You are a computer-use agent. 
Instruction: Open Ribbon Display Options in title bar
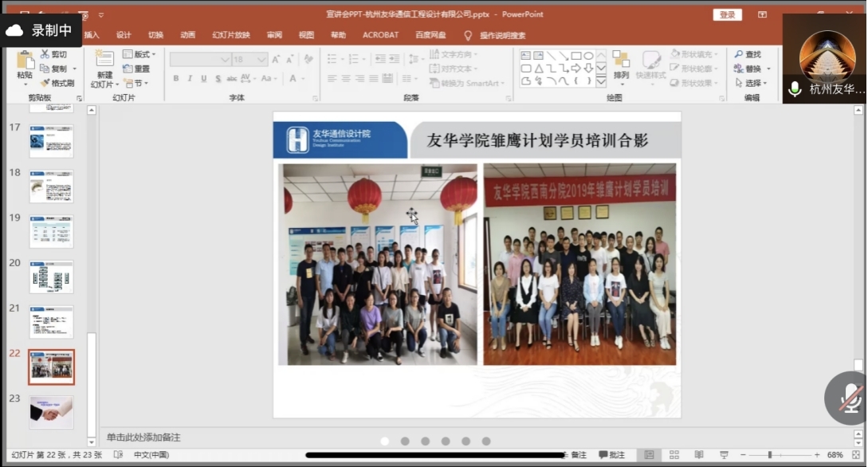(762, 14)
